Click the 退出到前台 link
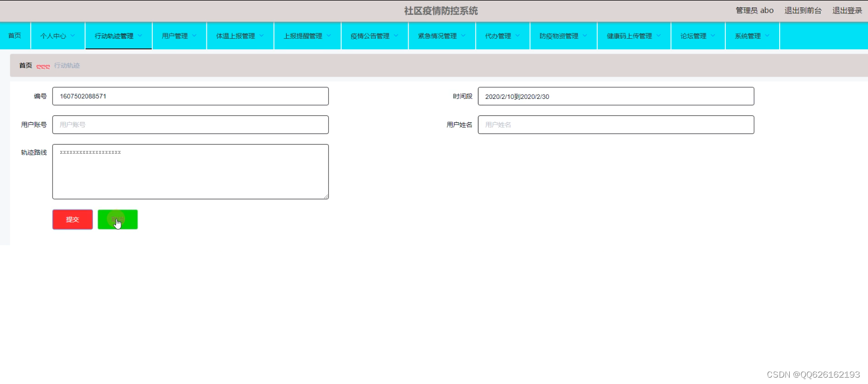868x384 pixels. pos(803,11)
